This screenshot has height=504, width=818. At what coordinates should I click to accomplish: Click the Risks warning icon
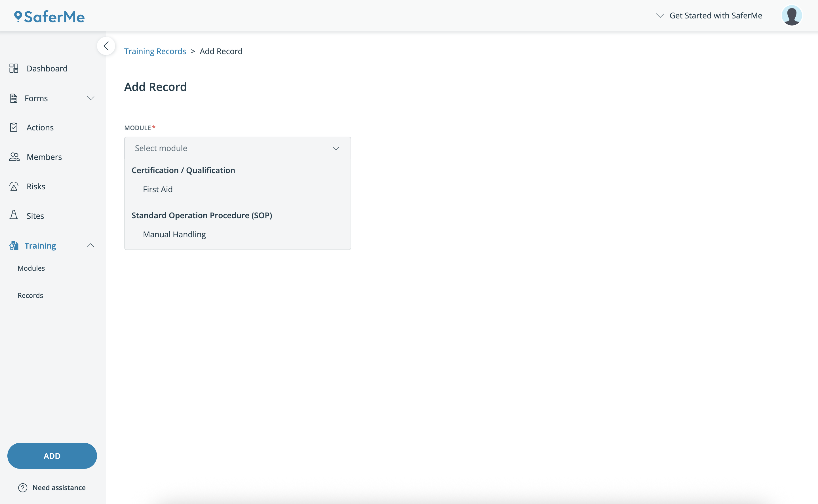click(14, 186)
